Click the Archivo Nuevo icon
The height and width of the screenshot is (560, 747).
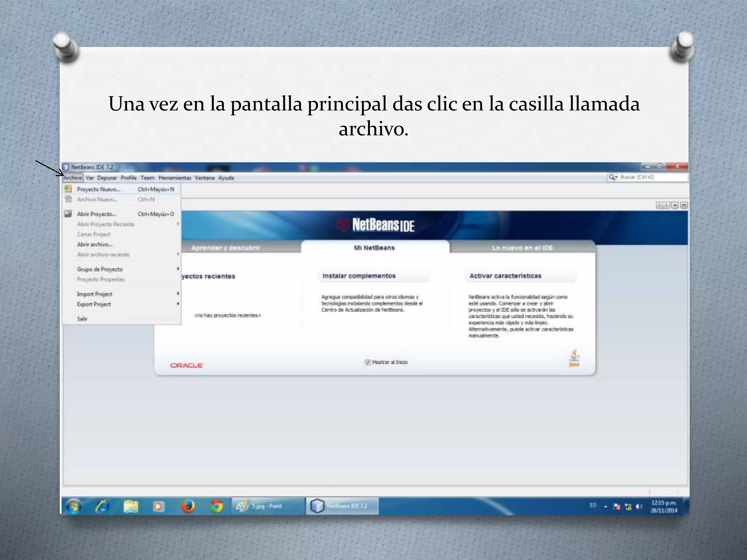pyautogui.click(x=68, y=199)
